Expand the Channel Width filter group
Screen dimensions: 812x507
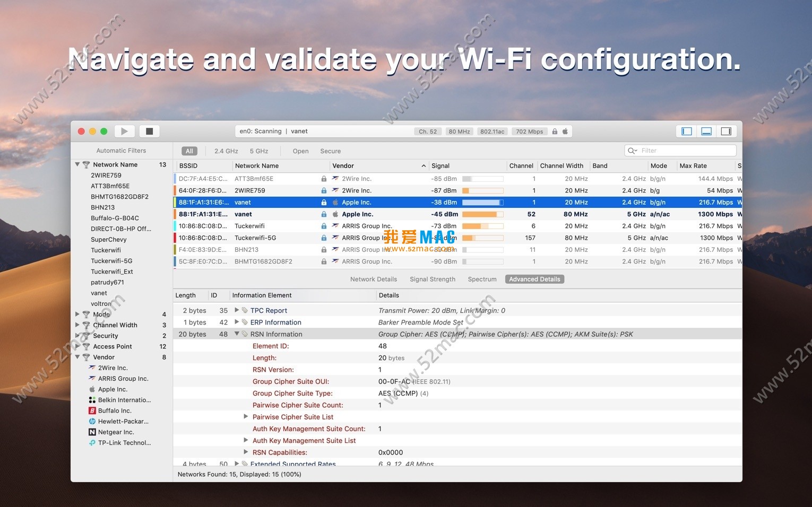[77, 325]
